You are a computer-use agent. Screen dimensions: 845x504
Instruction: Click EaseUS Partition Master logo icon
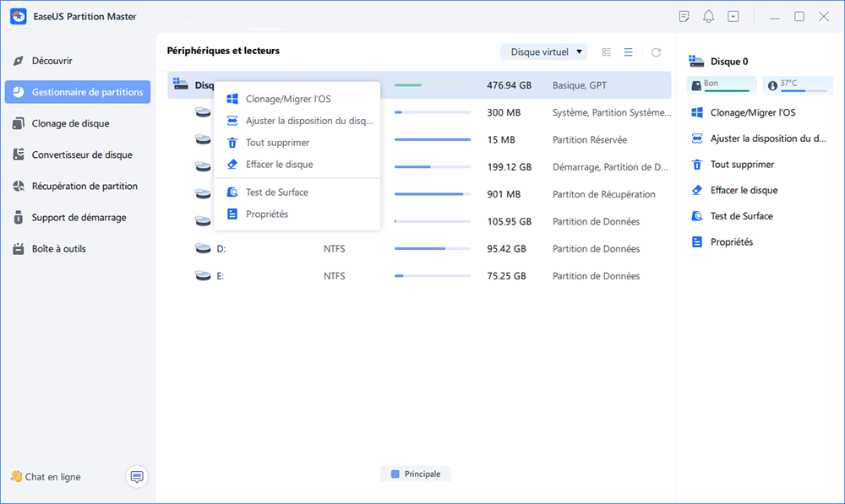tap(19, 16)
